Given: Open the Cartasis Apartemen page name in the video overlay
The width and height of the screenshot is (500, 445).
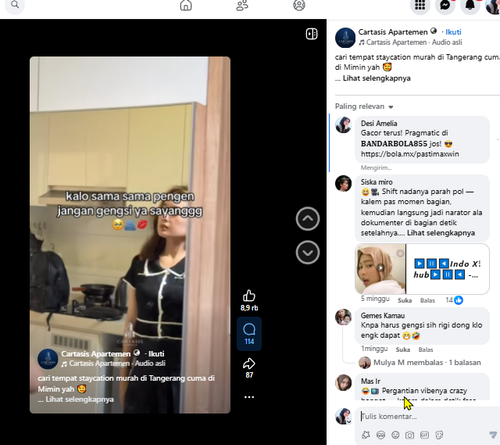Looking at the screenshot, I should point(96,354).
